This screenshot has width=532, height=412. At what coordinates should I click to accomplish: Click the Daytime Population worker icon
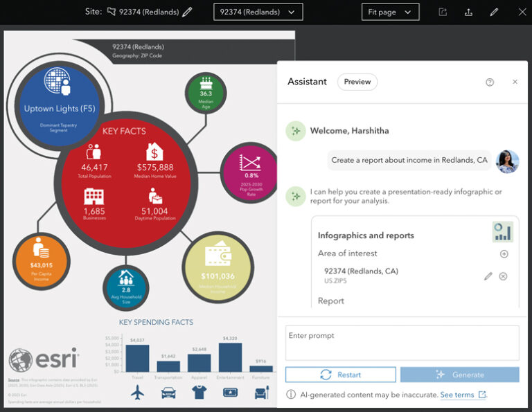point(155,196)
